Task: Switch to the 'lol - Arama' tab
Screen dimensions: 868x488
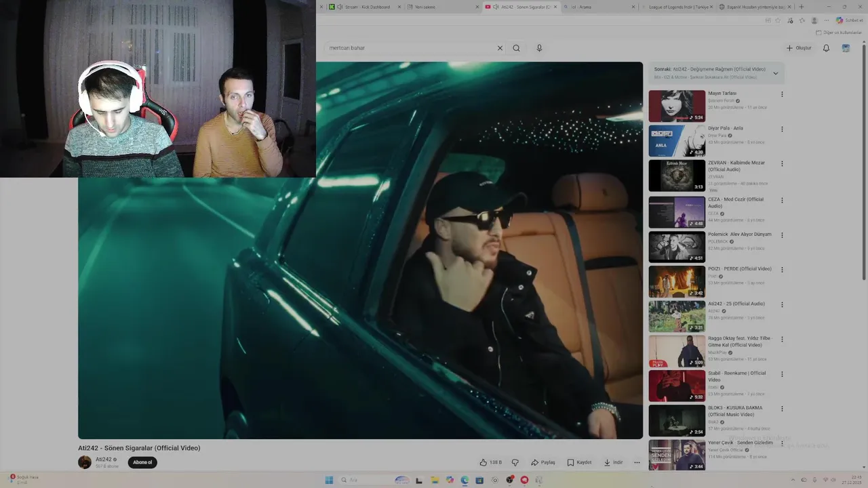Action: click(599, 7)
